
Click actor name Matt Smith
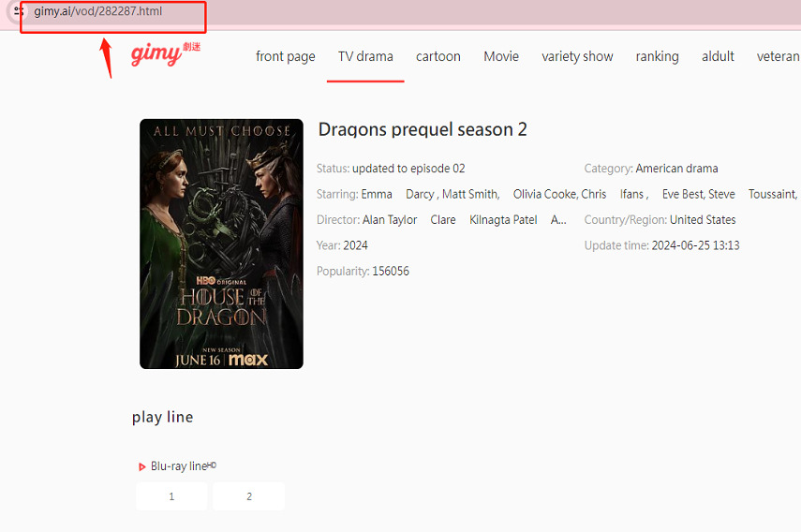pos(470,194)
